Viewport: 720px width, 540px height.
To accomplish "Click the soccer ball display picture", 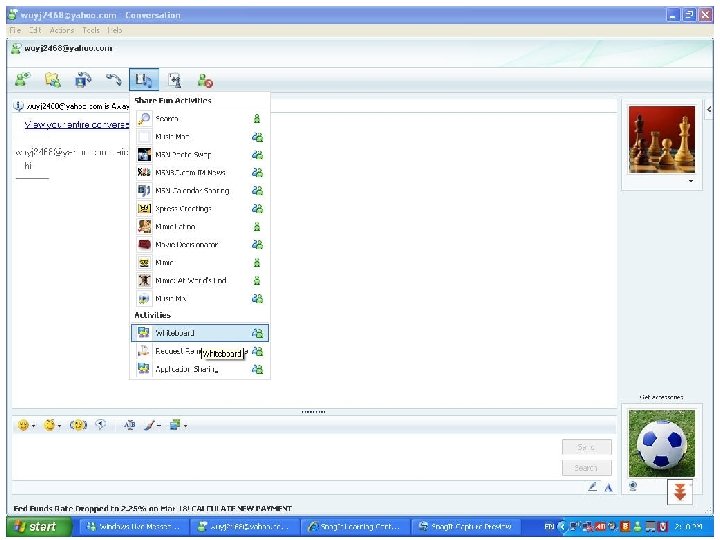I will coord(662,444).
